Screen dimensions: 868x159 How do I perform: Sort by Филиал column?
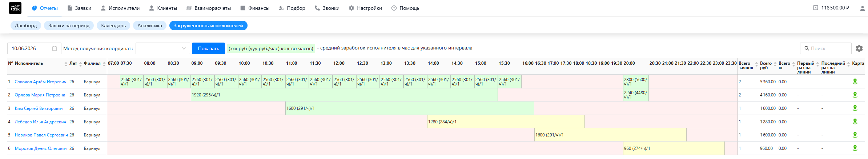tap(104, 64)
